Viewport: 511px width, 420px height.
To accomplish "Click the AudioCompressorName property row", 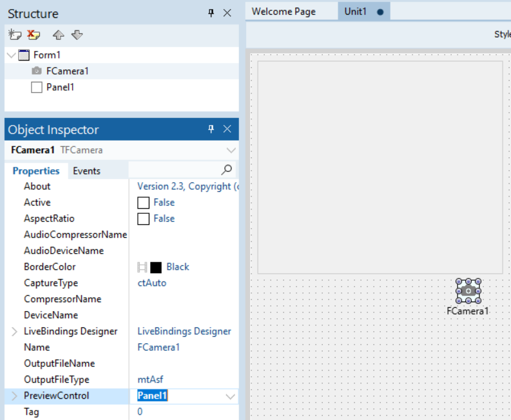I will point(122,234).
